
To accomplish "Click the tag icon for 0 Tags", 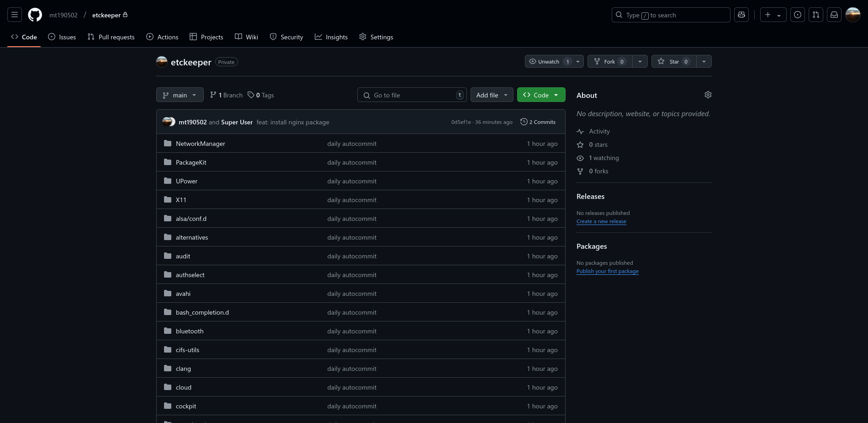I will pyautogui.click(x=251, y=95).
